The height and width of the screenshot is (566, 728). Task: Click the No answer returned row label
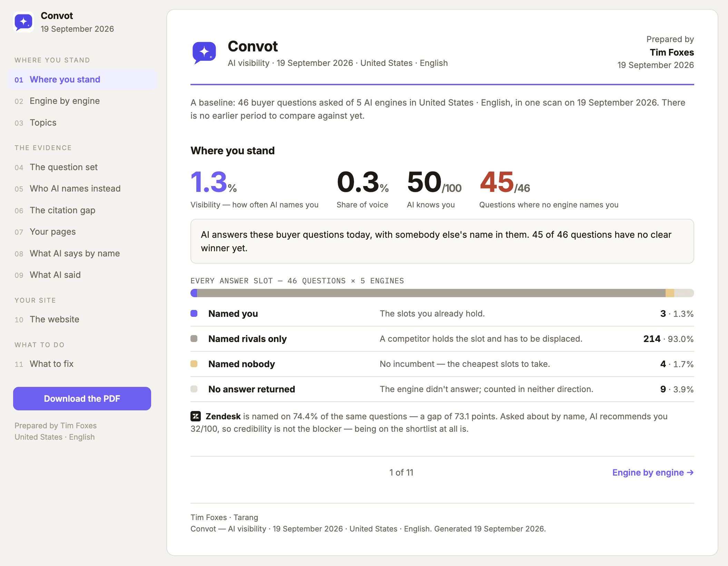coord(252,389)
